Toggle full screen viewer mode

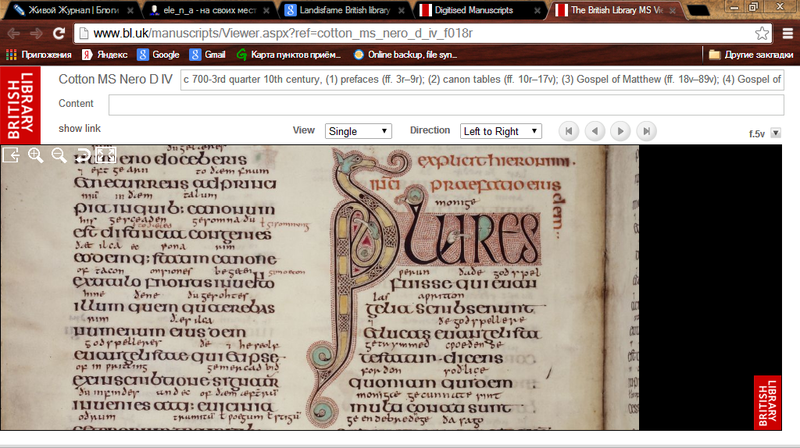pyautogui.click(x=106, y=155)
